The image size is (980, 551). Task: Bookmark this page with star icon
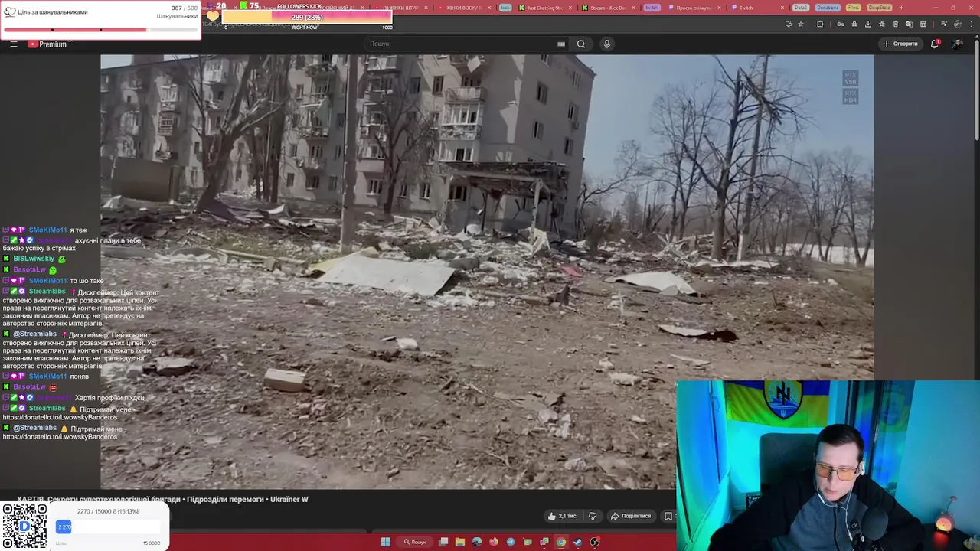point(801,24)
